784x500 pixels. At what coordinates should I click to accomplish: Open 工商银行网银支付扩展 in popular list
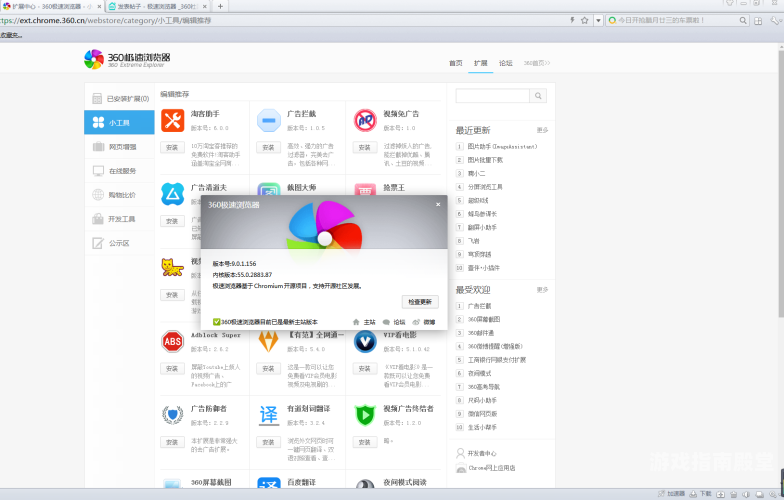[x=496, y=360]
